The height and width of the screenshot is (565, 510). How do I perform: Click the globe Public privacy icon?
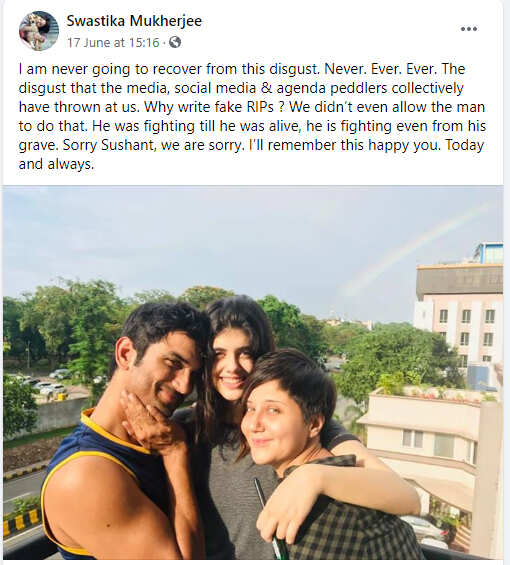point(175,43)
